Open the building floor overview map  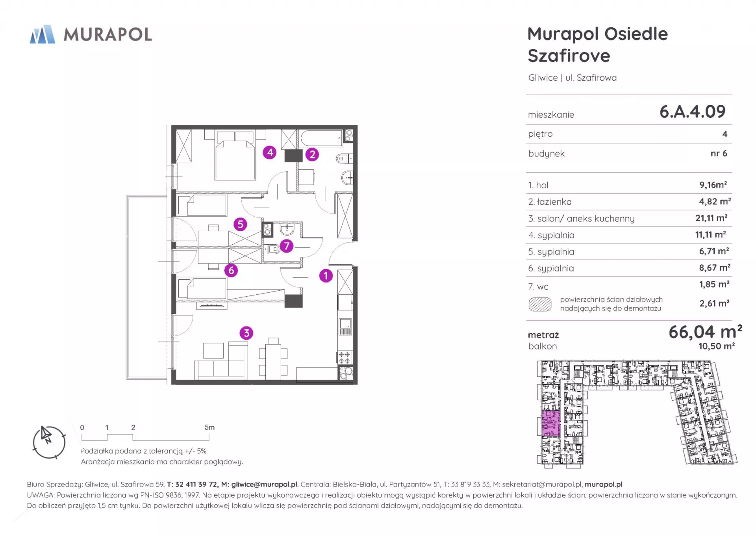click(x=637, y=414)
